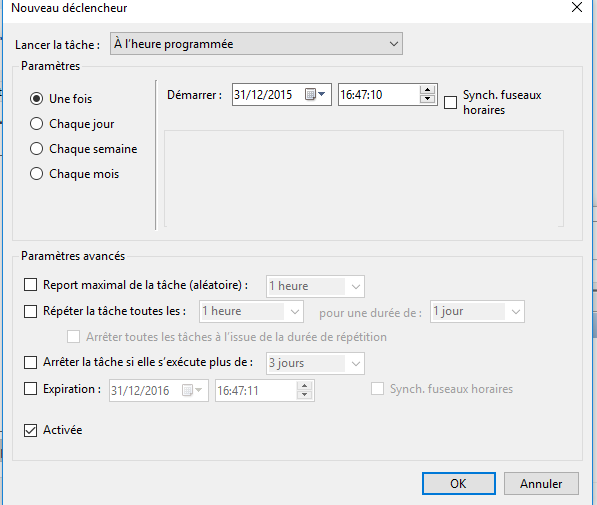Image resolution: width=597 pixels, height=505 pixels.
Task: Enable Synch. fuseaux horaires next to Démarrer
Action: (450, 102)
